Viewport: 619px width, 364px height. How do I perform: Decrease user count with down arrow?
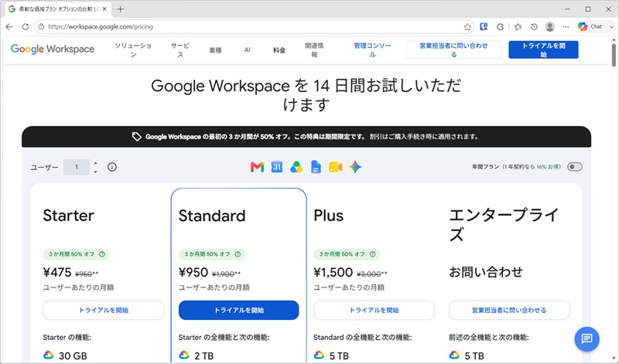point(95,172)
